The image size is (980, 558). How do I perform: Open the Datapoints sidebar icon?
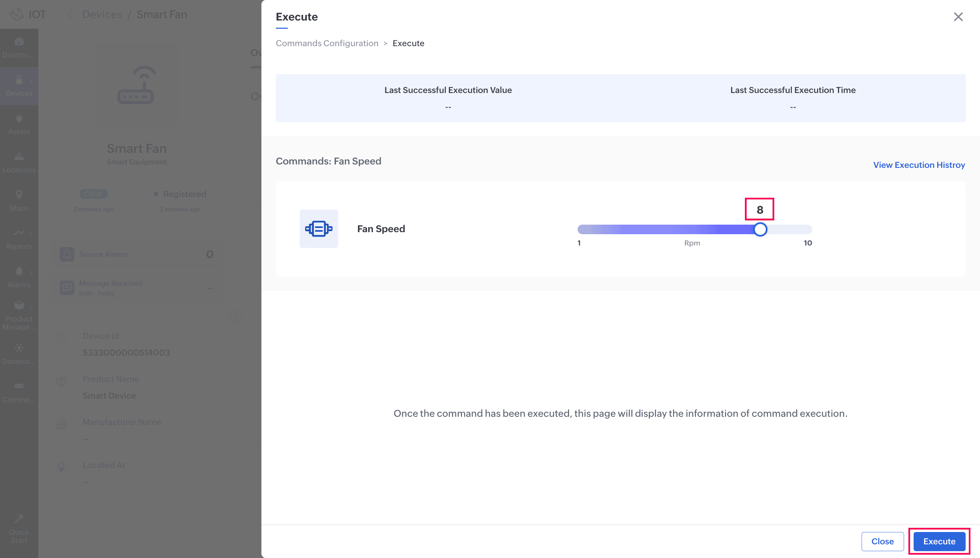click(x=19, y=348)
